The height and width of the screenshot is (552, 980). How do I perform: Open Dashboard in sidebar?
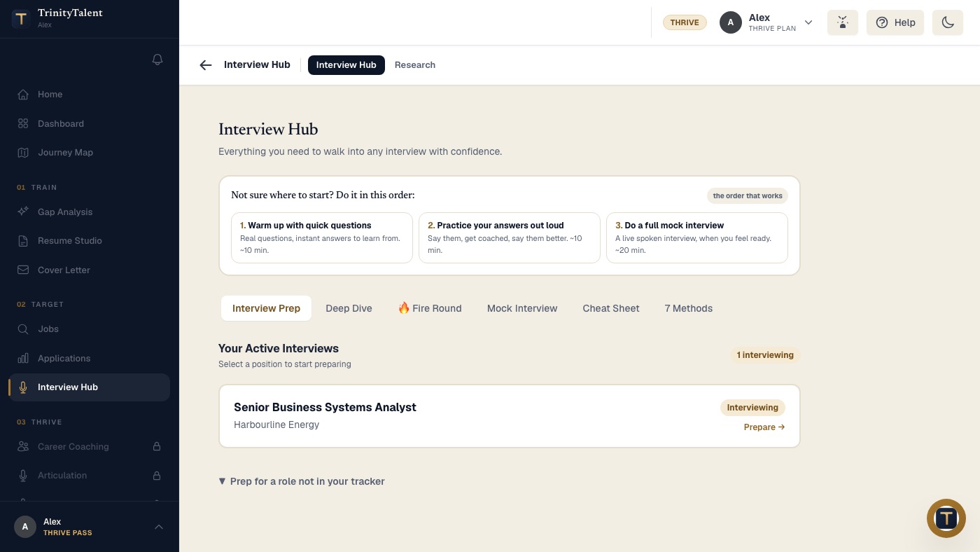tap(90, 124)
